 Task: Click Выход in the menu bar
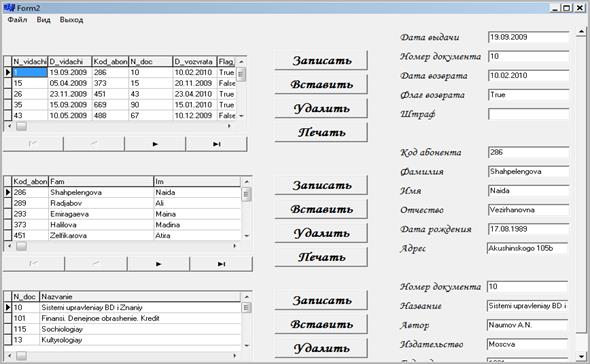71,20
